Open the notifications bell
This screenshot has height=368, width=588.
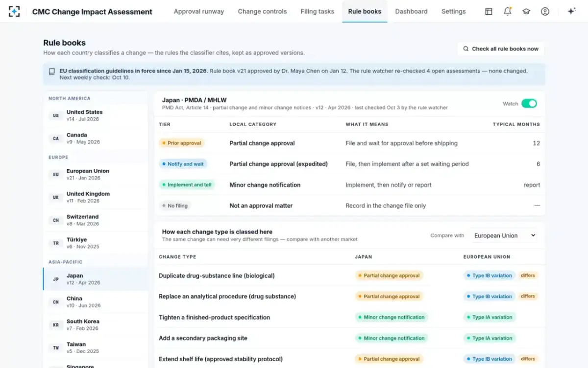pos(508,11)
